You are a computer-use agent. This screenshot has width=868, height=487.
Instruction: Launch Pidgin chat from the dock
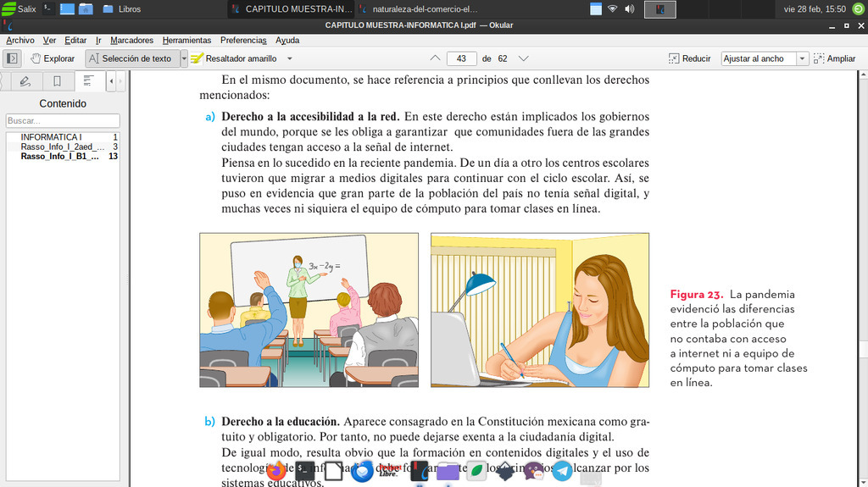pyautogui.click(x=534, y=471)
